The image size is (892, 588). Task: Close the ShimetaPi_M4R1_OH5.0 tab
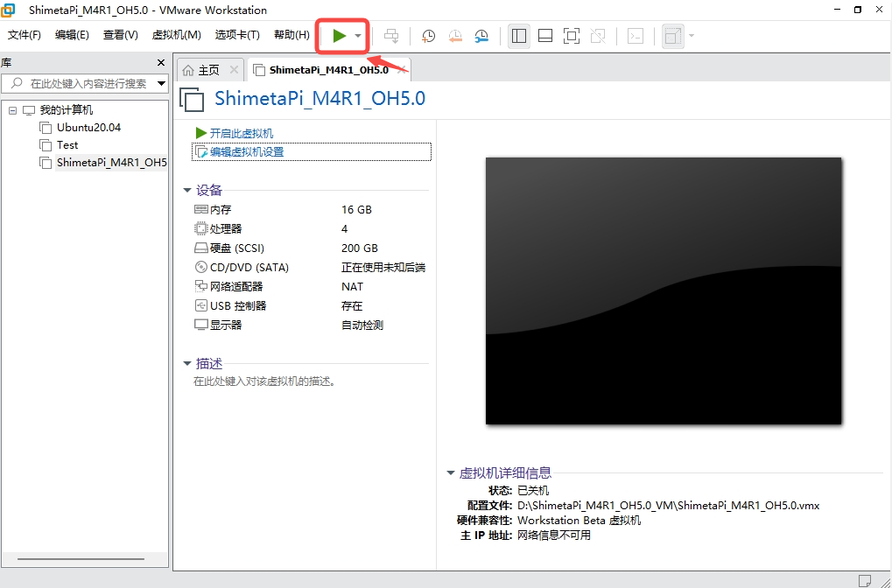(x=402, y=70)
